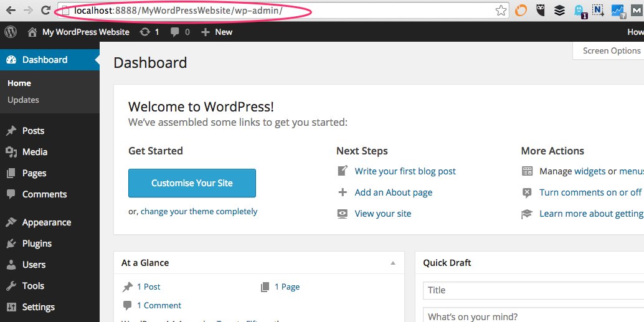Click the Appearance paintbrush sidebar icon

coord(11,222)
